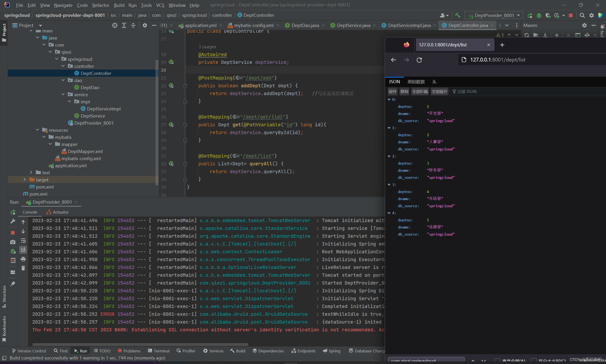606x364 pixels.
Task: Click the red Stop icon in top toolbar
Action: click(x=571, y=15)
